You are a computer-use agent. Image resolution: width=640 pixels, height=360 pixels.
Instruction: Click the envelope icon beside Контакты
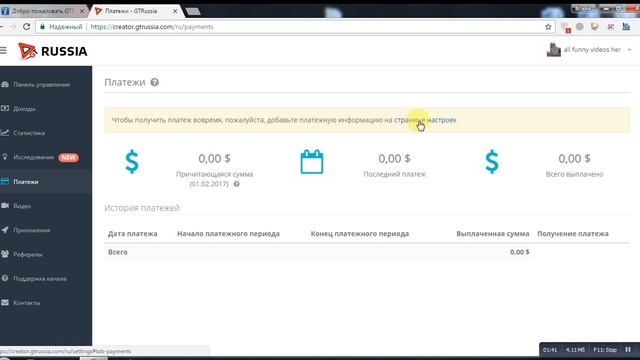click(x=5, y=302)
